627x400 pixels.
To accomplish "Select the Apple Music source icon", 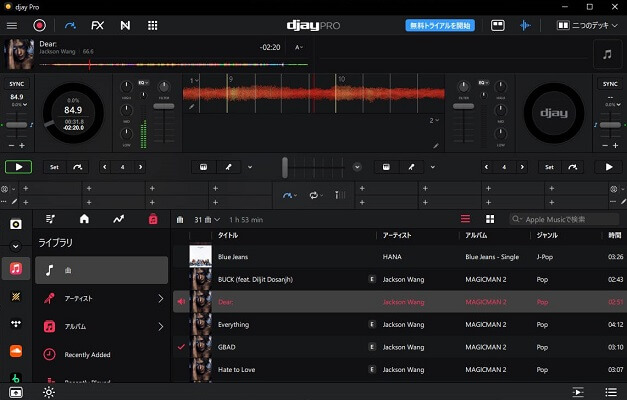I will click(x=16, y=268).
